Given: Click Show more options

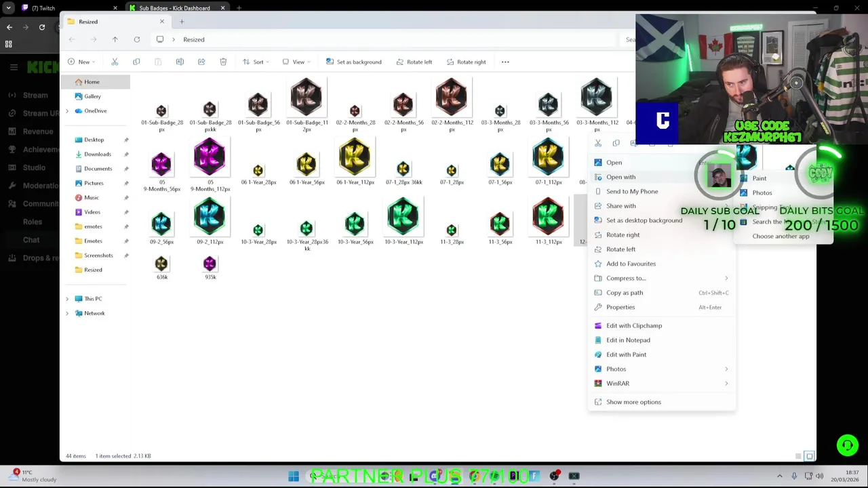Looking at the screenshot, I should pyautogui.click(x=661, y=402).
